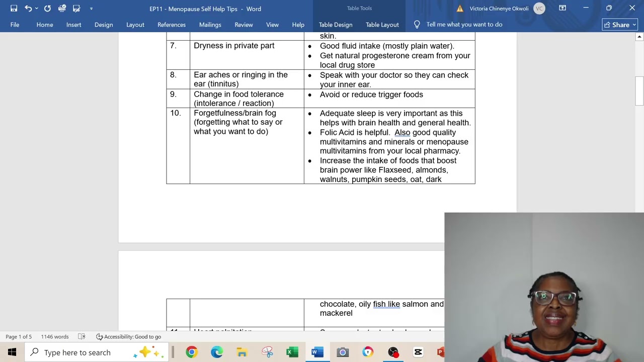Launch Microsoft Edge from the taskbar
This screenshot has height=362, width=644.
[x=216, y=352]
